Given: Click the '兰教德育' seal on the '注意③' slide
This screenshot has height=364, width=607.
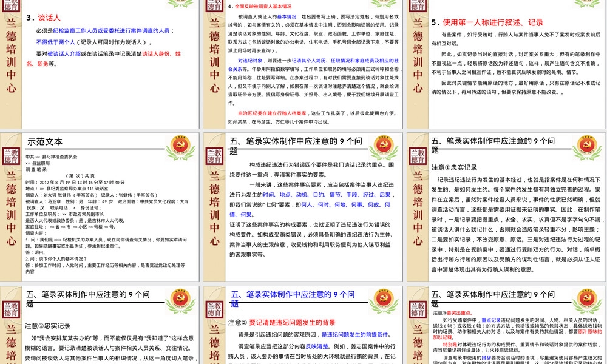Looking at the screenshot, I should pos(418,309).
